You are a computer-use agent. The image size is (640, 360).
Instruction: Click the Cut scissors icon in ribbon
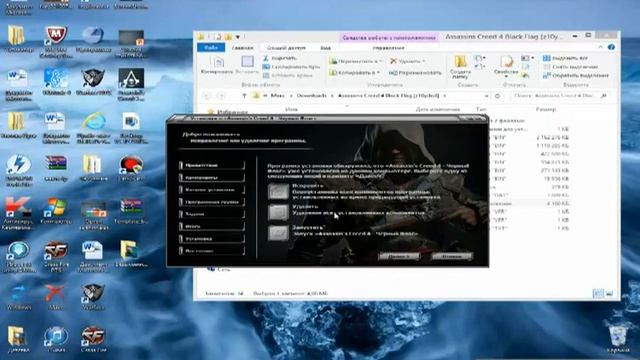click(266, 58)
